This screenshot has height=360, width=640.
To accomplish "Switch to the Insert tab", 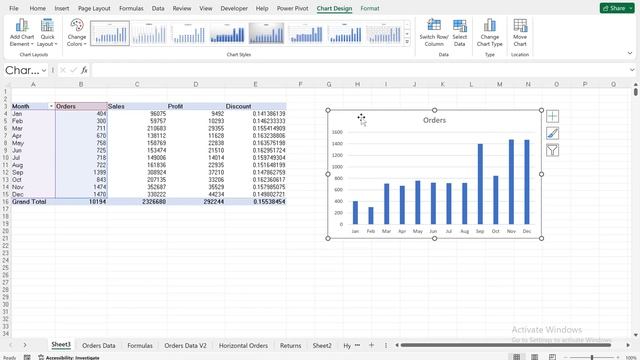I will [62, 8].
